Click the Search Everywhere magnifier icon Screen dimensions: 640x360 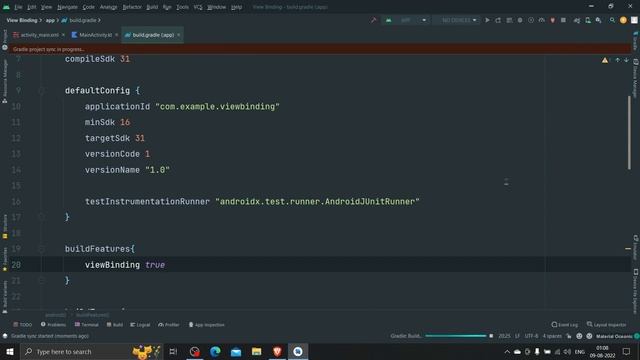pyautogui.click(x=612, y=20)
